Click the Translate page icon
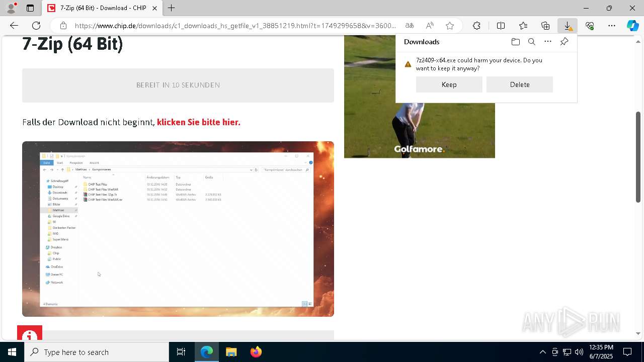The width and height of the screenshot is (644, 362). 410,26
